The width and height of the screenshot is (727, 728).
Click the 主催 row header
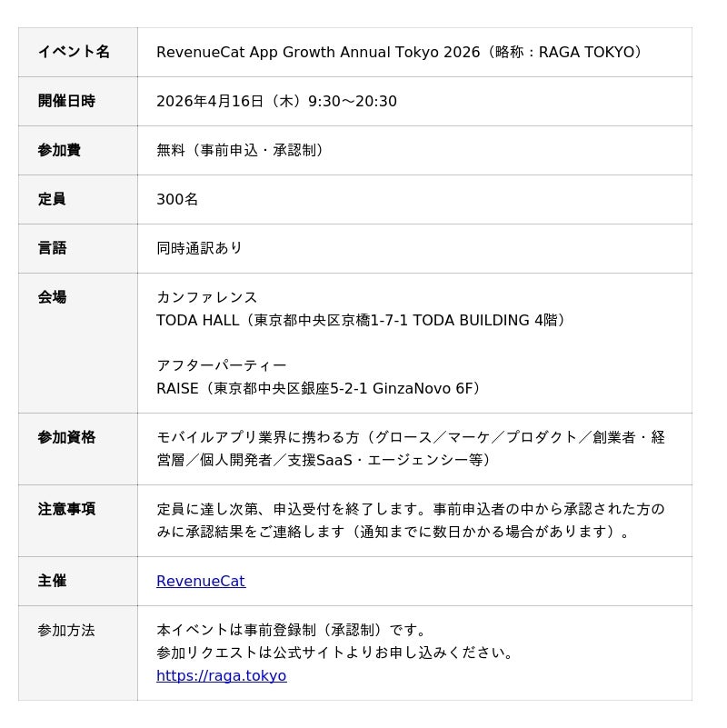pyautogui.click(x=52, y=581)
